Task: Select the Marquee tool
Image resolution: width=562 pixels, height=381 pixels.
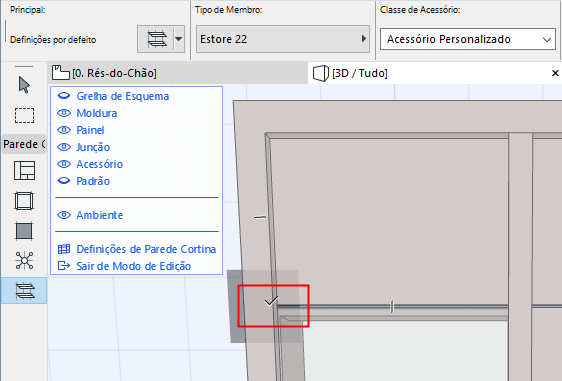Action: (x=24, y=115)
